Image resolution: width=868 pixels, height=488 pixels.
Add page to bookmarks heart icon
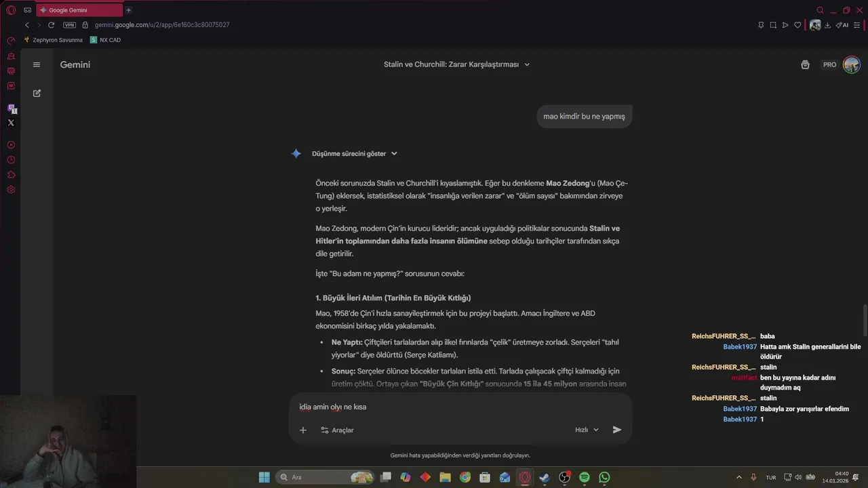coord(797,25)
